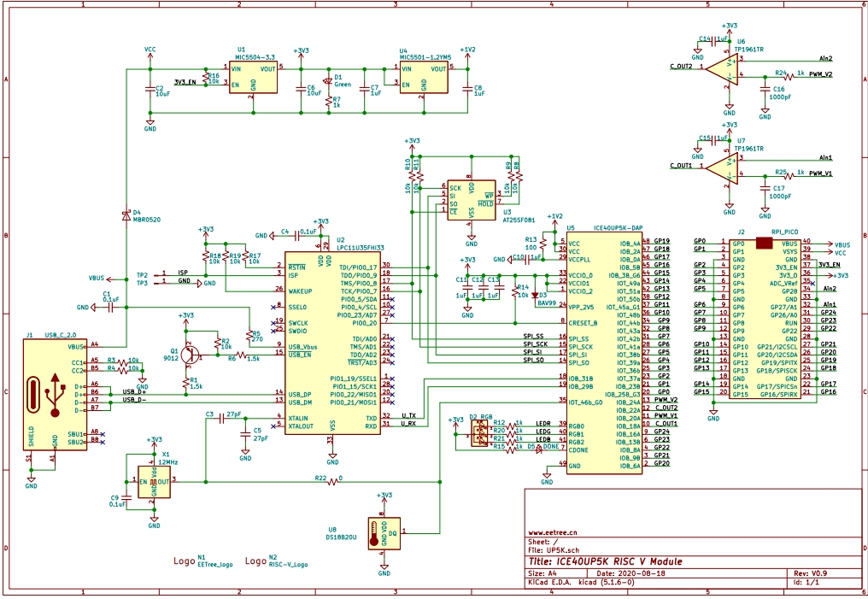Select the C16 1000pF capacitor symbol

click(765, 89)
